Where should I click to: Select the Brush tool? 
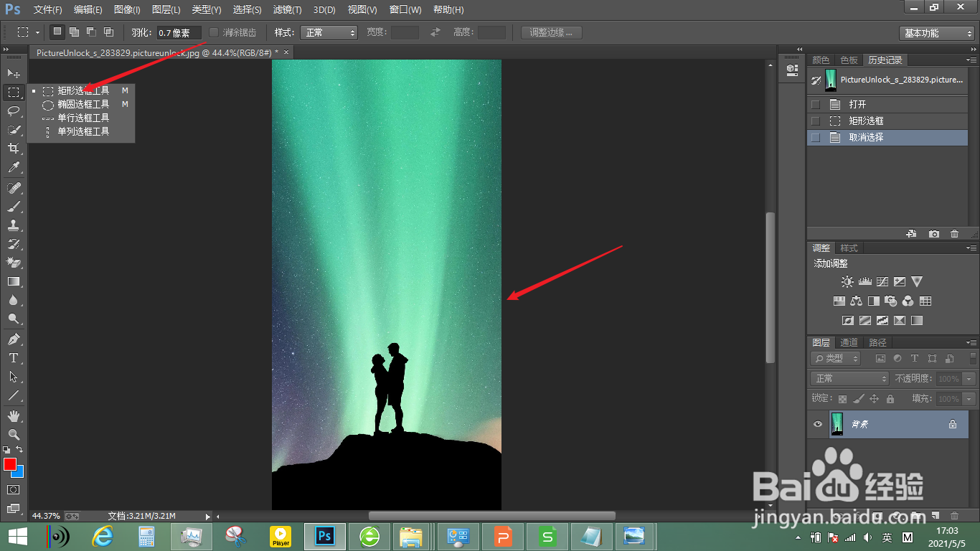pos(14,207)
